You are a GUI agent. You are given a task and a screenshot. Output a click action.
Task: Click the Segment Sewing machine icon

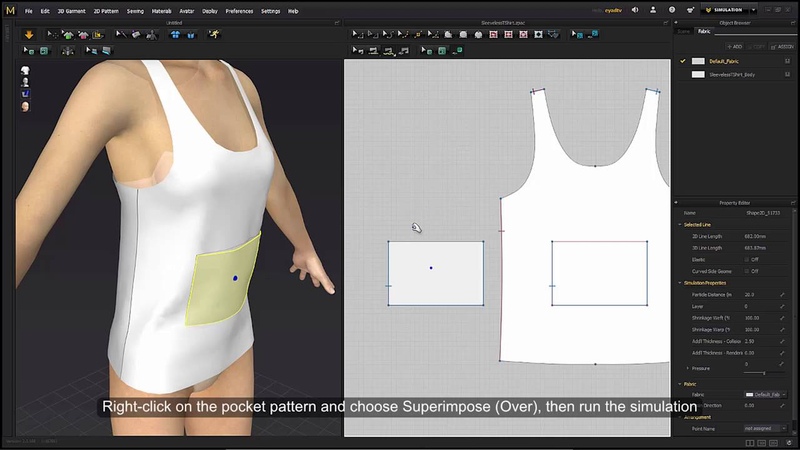point(373,51)
